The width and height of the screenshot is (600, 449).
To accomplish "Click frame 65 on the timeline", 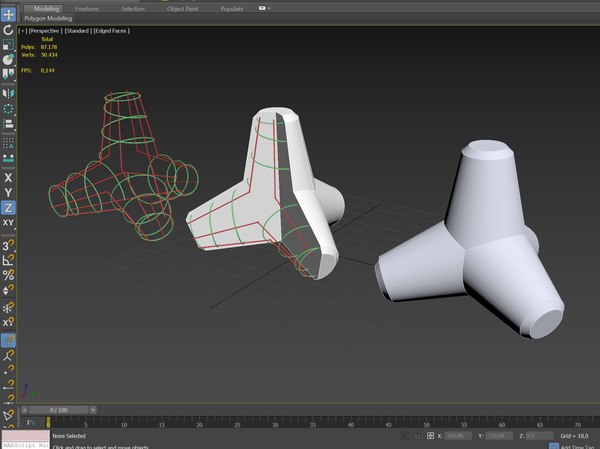I will point(540,424).
